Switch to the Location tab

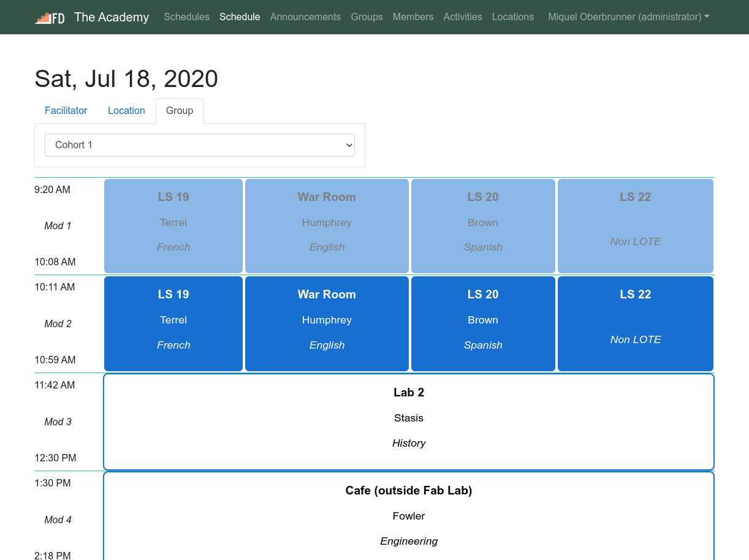point(126,111)
